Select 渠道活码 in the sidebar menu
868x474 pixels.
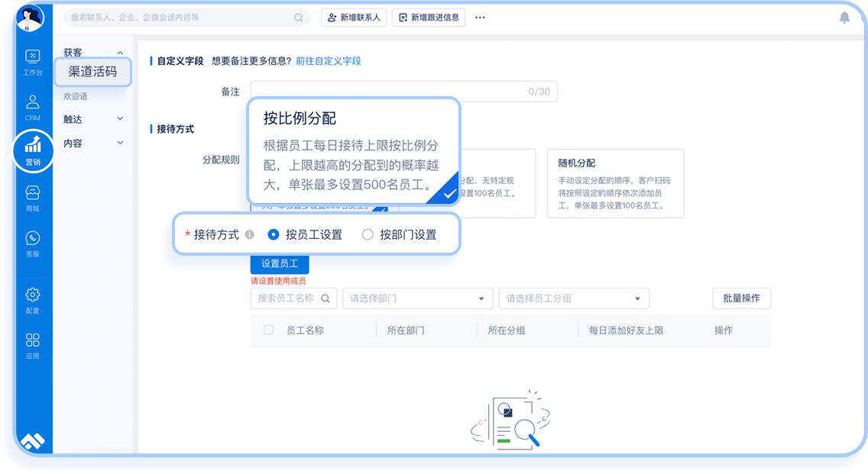pyautogui.click(x=94, y=72)
